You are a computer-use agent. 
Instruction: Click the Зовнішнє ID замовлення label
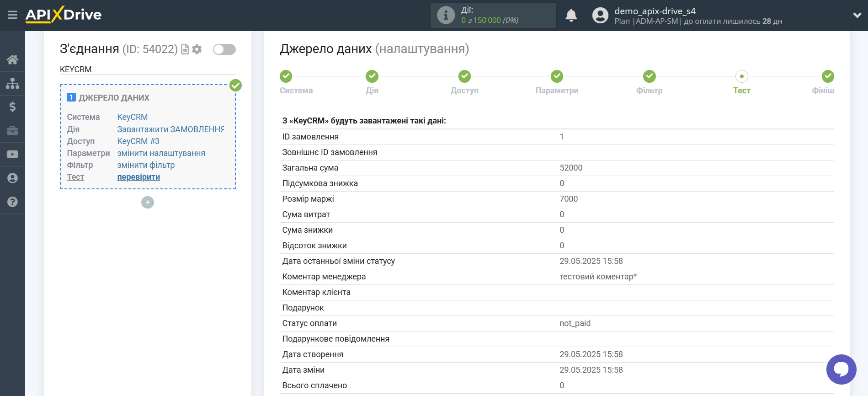[x=330, y=152]
